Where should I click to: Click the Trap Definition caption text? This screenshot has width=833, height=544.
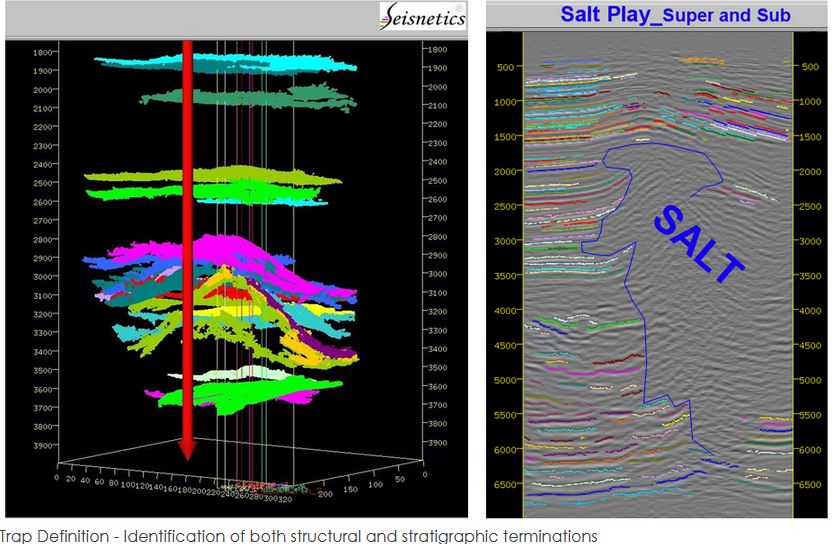point(300,535)
